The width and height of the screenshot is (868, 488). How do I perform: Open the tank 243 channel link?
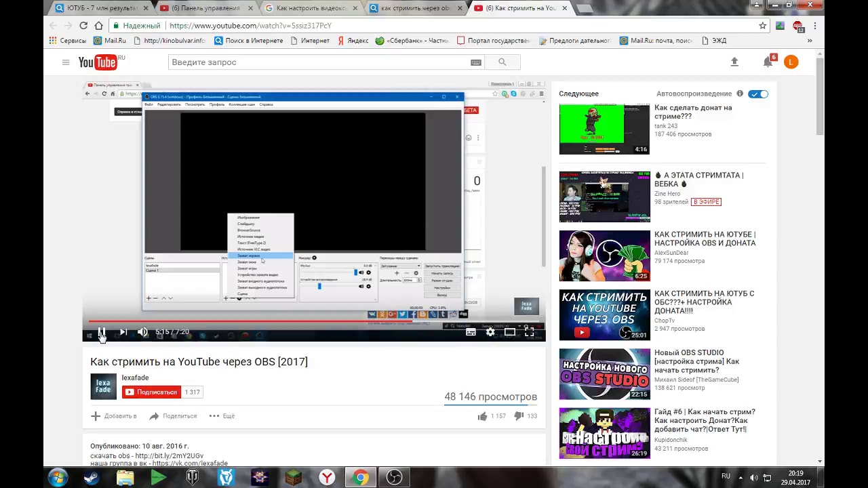(666, 126)
